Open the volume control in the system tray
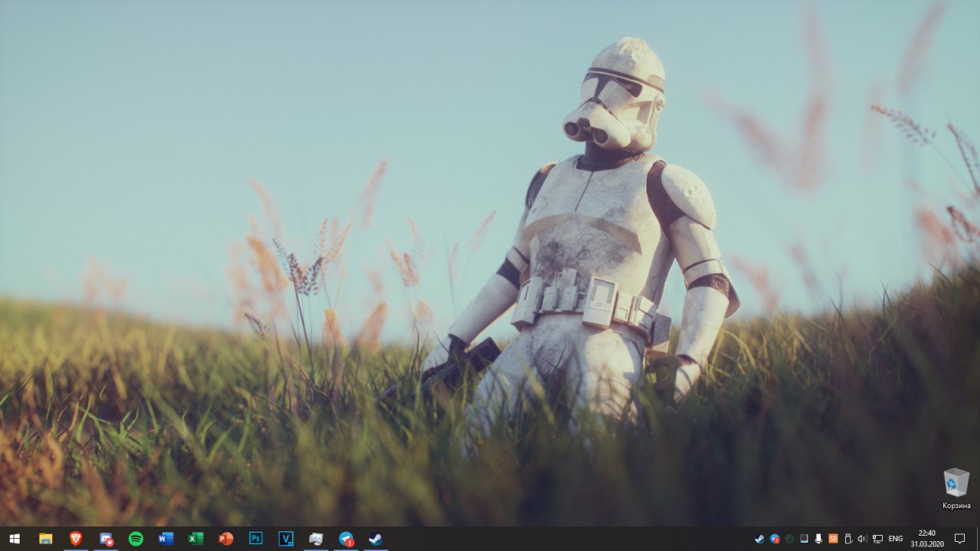The height and width of the screenshot is (551, 980). pos(862,539)
